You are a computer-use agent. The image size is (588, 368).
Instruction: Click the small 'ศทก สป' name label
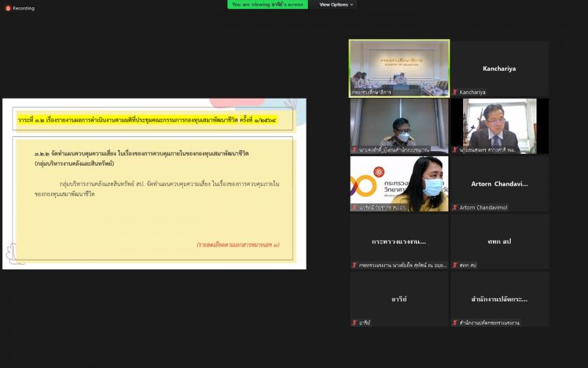(x=467, y=265)
